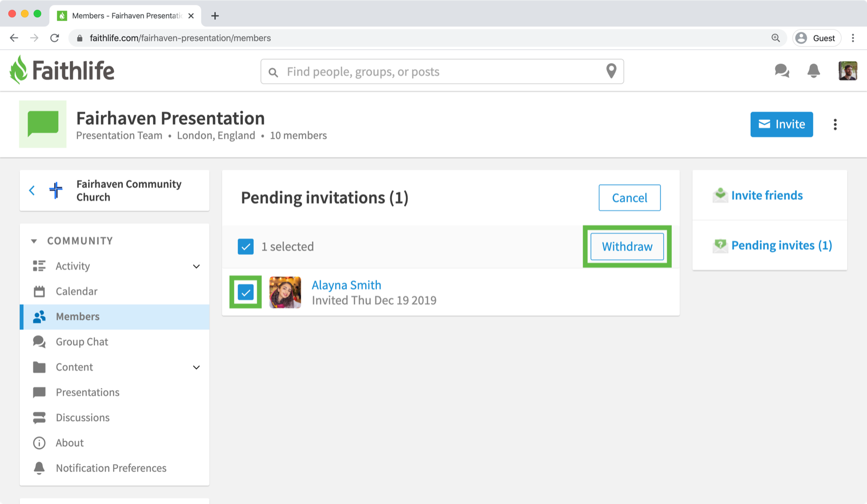Click the Calendar icon
Viewport: 867px width, 504px height.
[39, 291]
